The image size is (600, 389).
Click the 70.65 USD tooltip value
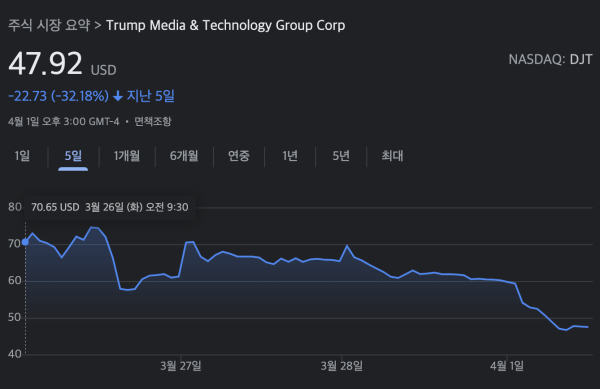click(55, 207)
